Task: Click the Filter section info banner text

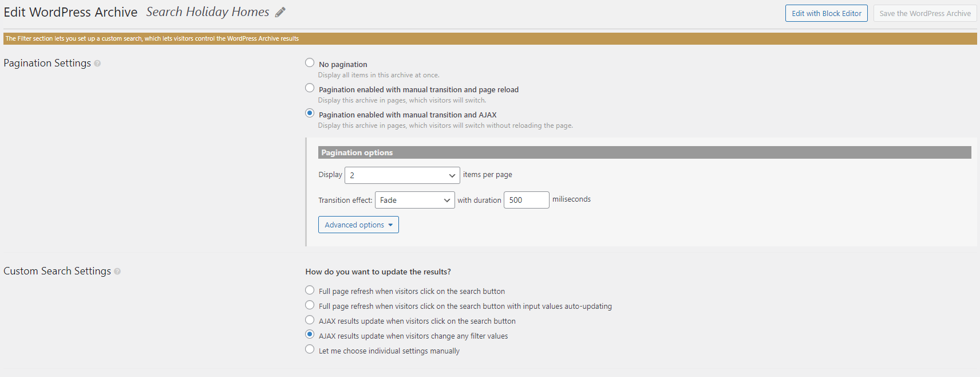Action: tap(152, 38)
